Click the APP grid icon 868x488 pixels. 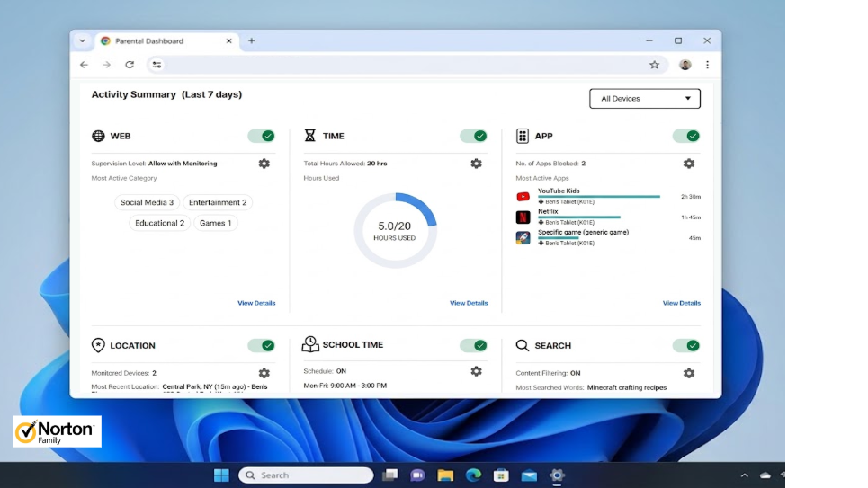(522, 136)
